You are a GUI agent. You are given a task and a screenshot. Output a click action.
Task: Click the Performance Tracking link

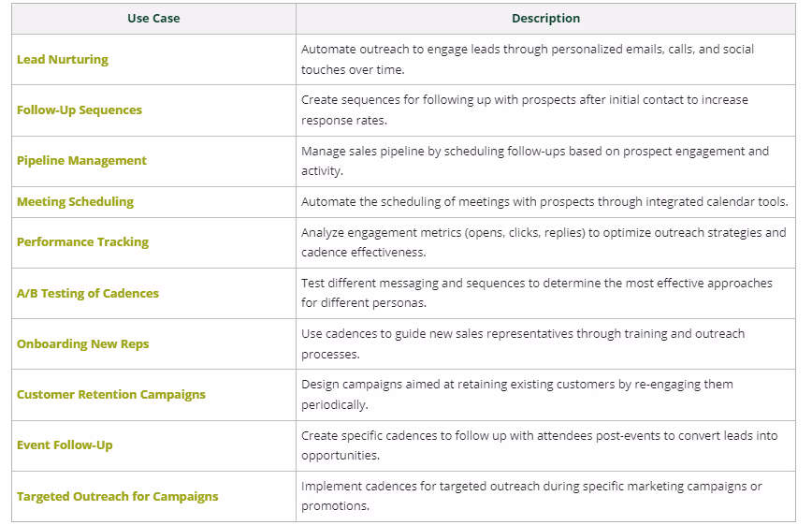tap(82, 242)
